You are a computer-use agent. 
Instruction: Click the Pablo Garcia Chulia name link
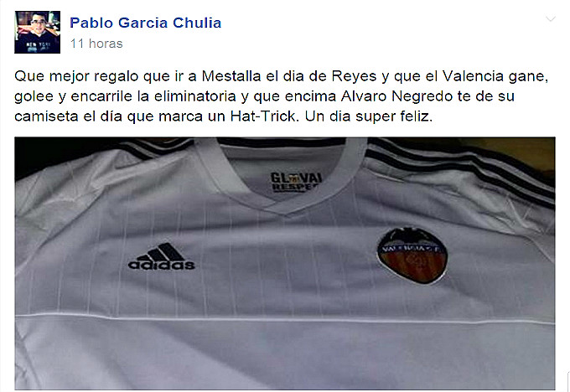(x=145, y=23)
